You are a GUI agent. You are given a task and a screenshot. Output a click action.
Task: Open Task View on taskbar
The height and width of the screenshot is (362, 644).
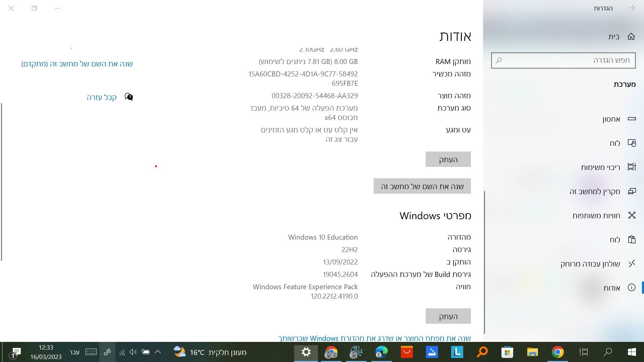pos(584,352)
